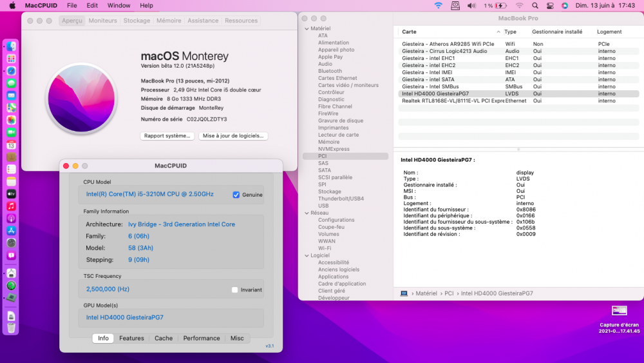This screenshot has height=363, width=644.
Task: Click the Mise à jour de logiciels button
Action: [x=233, y=135]
